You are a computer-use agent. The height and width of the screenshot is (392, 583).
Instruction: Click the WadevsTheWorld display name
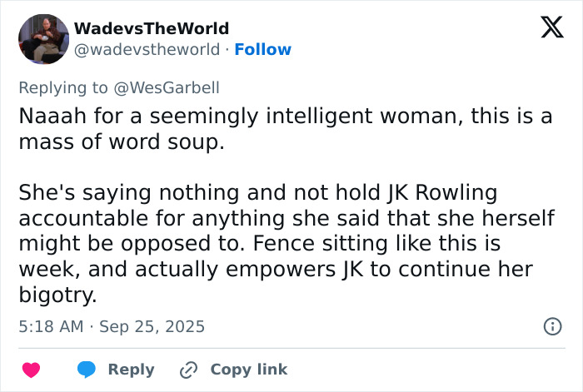152,28
